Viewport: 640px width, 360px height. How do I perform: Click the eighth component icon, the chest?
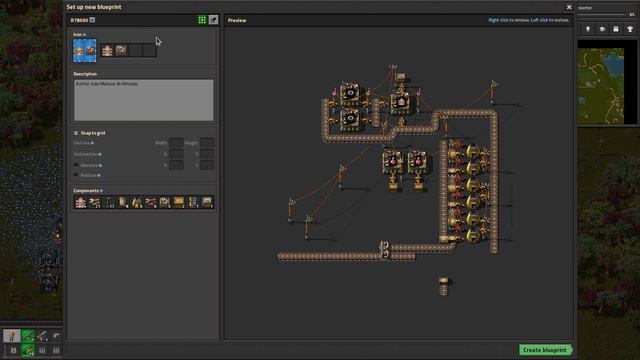179,202
